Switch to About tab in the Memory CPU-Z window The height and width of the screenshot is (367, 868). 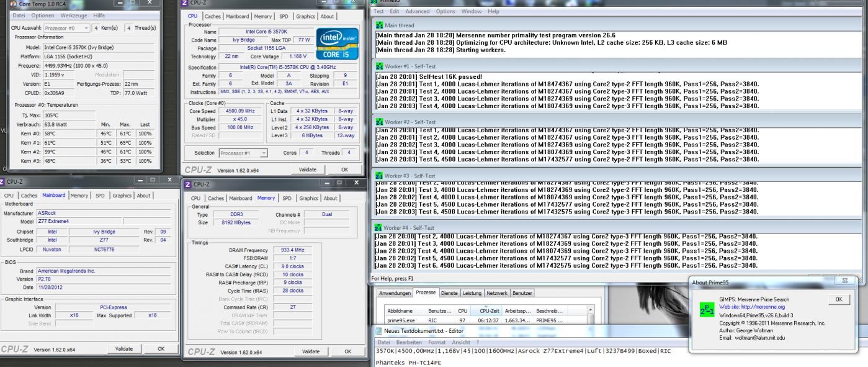[331, 198]
